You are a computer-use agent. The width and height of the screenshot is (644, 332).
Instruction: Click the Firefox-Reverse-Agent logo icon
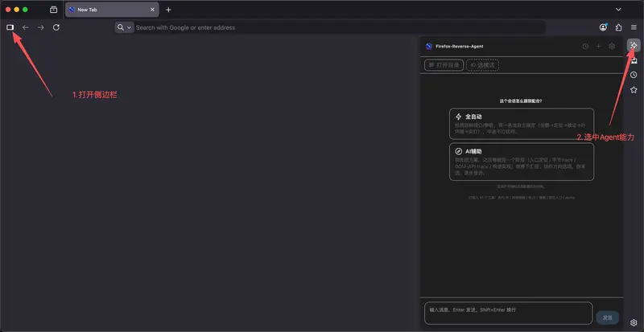click(x=429, y=47)
